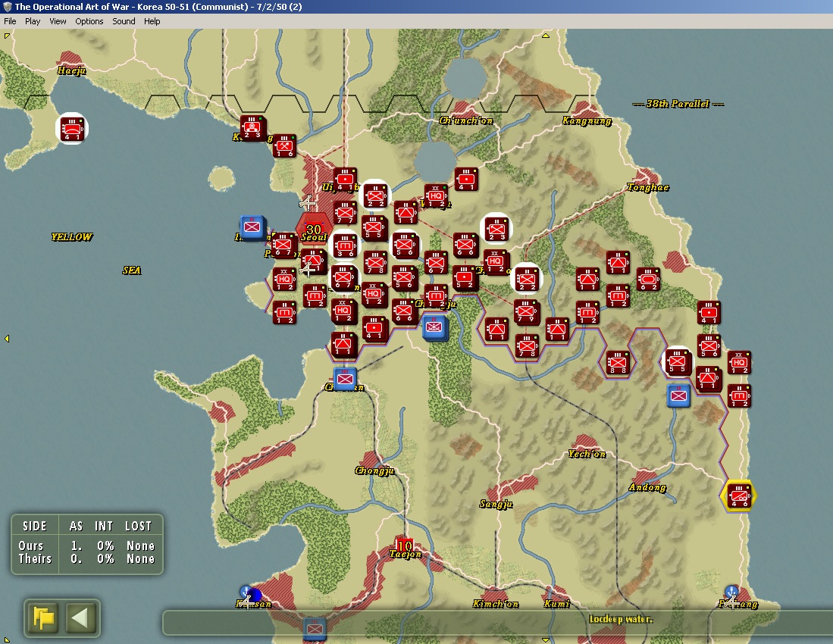Select the blue enemy unit at Ch'onan
Viewport: 833px width, 644px height.
tap(345, 379)
